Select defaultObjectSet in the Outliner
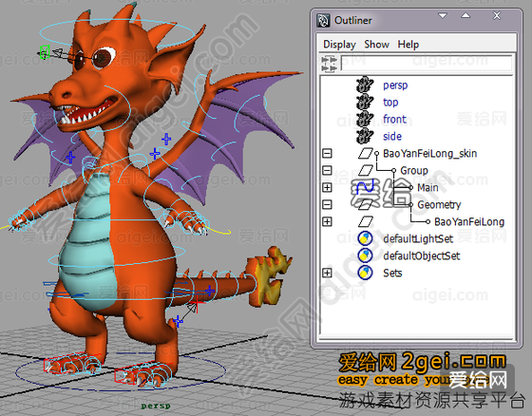532x416 pixels. 422,255
